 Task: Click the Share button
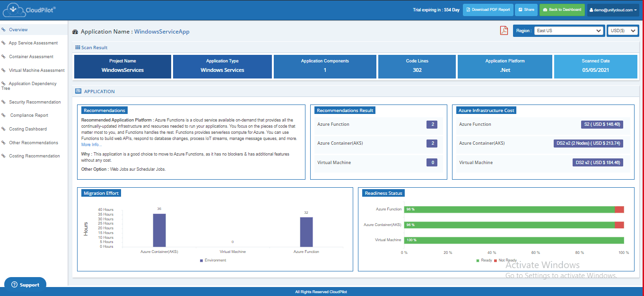525,9
